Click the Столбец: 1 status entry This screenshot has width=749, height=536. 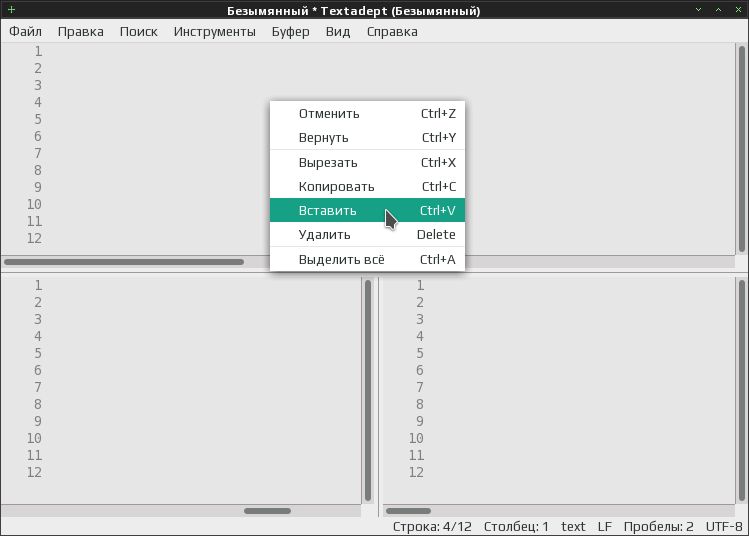pyautogui.click(x=516, y=526)
